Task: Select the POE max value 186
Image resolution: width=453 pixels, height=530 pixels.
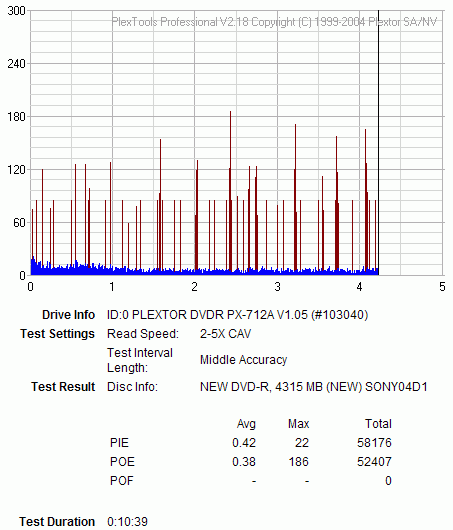Action: click(x=299, y=462)
